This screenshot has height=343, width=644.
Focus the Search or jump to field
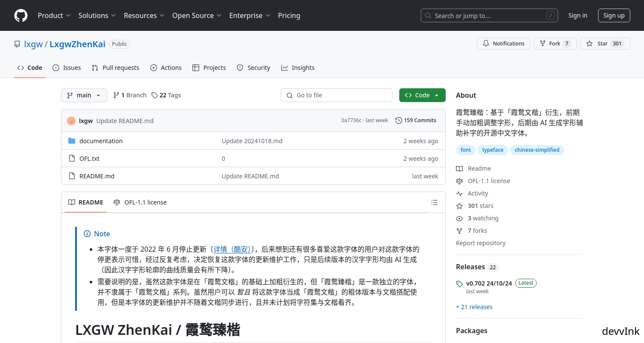click(489, 15)
